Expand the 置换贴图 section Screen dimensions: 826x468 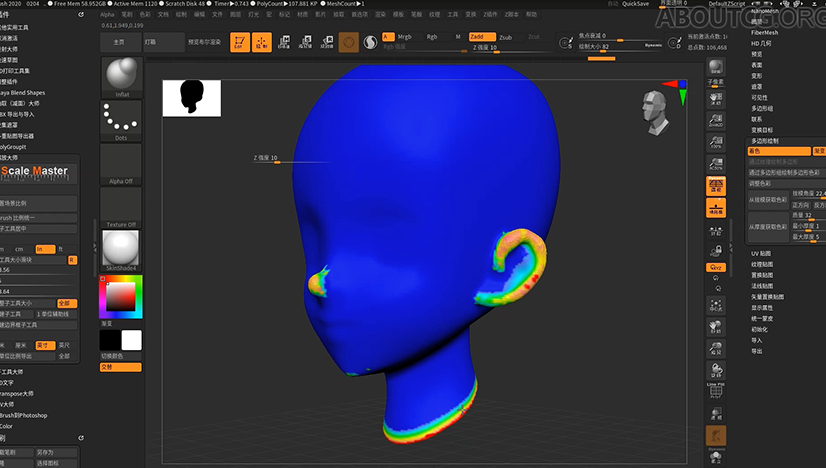pyautogui.click(x=762, y=275)
